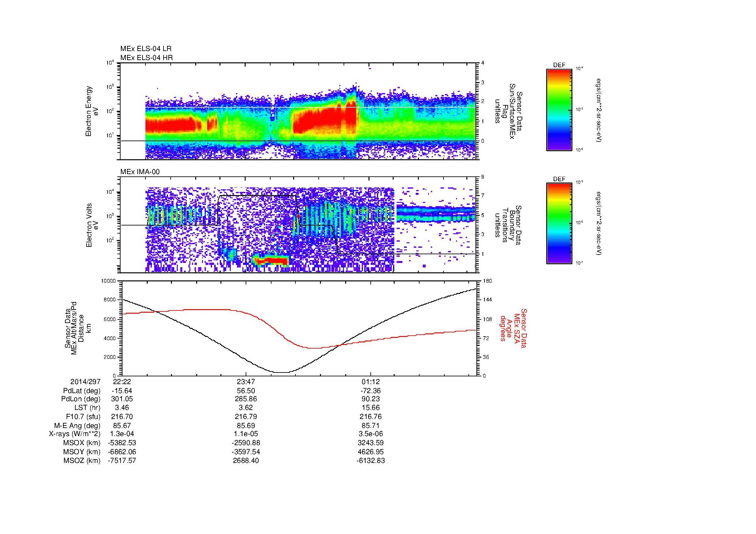Screen dimensions: 756x534
Task: Click the MEx ELS-04 HR title
Action: (146, 58)
